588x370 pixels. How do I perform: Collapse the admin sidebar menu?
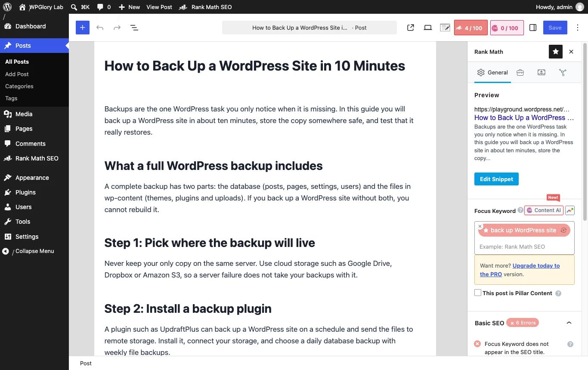[x=34, y=251]
